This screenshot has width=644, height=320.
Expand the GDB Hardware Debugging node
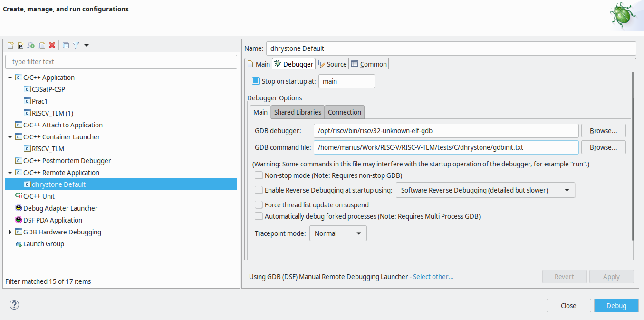click(x=10, y=232)
